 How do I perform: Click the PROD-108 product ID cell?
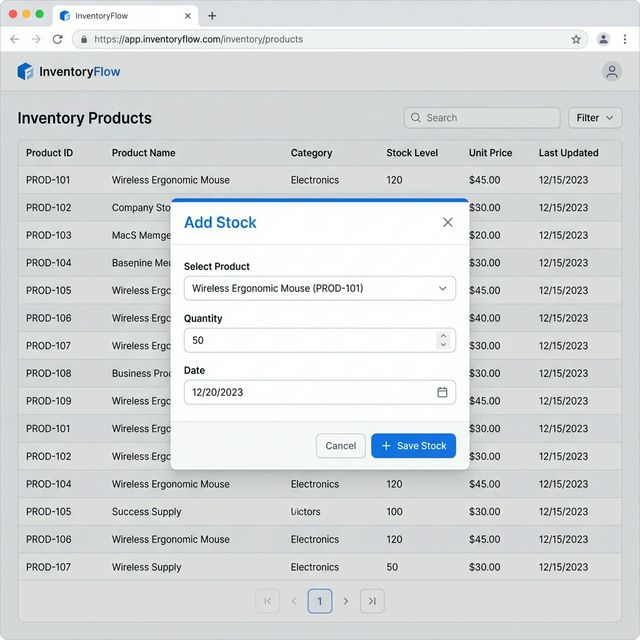49,373
